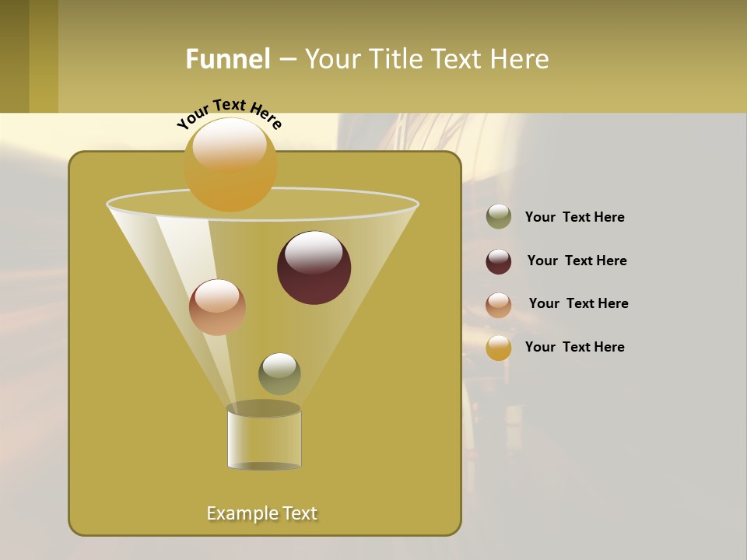This screenshot has height=560, width=747.
Task: Select the first 'Your Text Here' legend label
Action: pos(574,217)
